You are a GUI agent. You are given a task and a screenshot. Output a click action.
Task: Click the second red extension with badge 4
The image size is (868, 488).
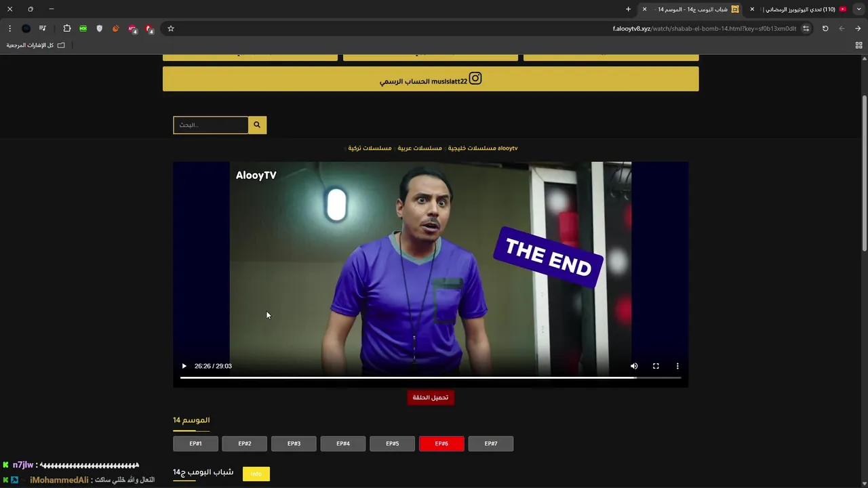pos(149,29)
